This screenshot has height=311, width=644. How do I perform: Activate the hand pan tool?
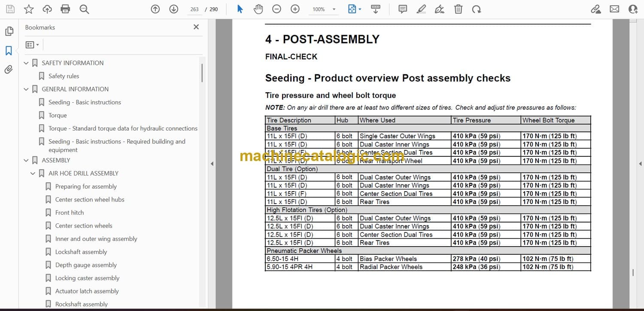click(x=258, y=9)
